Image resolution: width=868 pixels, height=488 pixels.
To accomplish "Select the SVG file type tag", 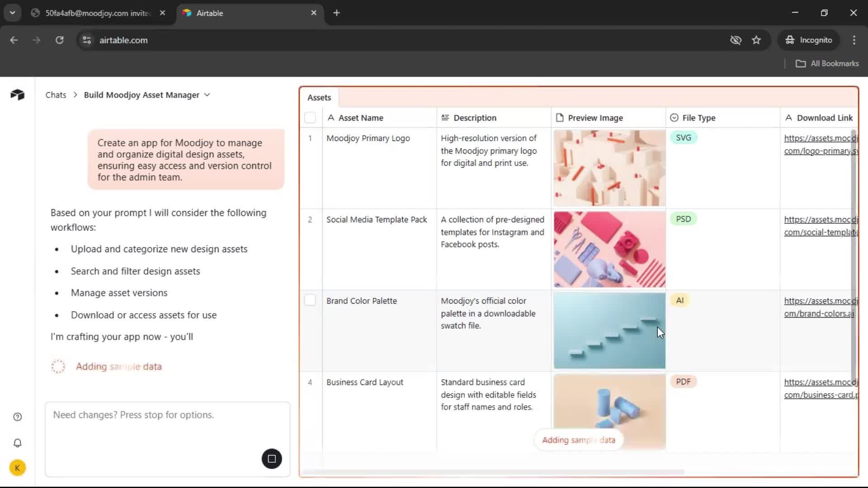I will 684,138.
